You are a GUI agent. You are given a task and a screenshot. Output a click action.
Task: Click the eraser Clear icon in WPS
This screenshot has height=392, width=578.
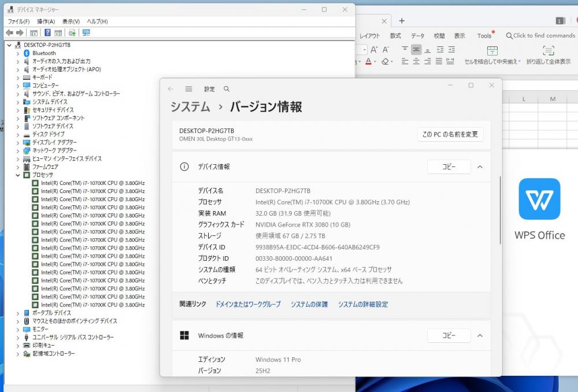click(385, 62)
